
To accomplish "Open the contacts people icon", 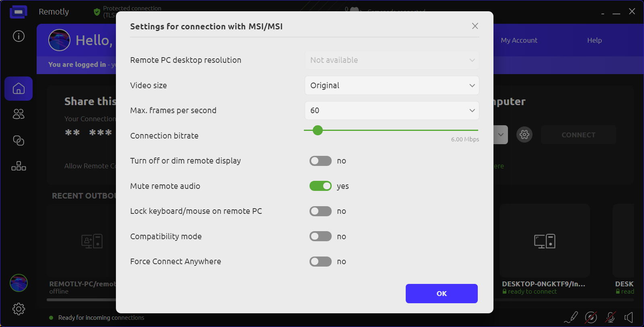I will pyautogui.click(x=19, y=114).
